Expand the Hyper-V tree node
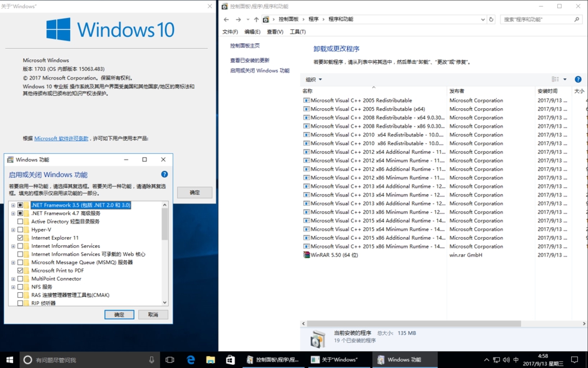Image resolution: width=588 pixels, height=368 pixels. point(13,230)
